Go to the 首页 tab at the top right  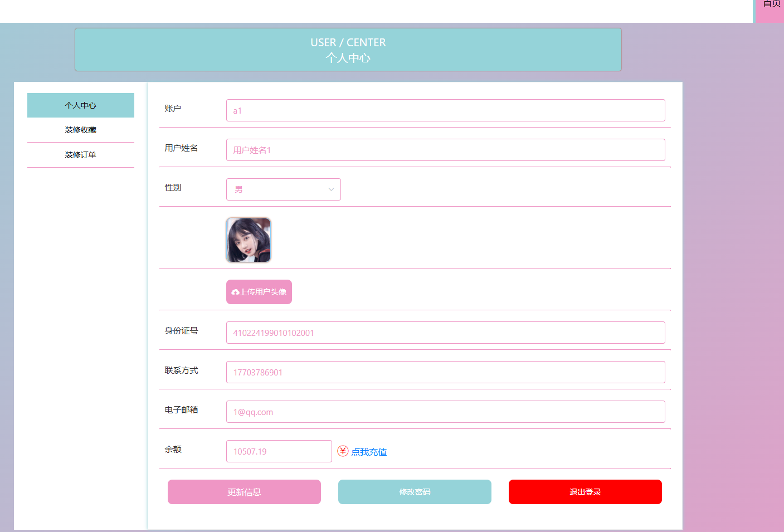[x=771, y=6]
